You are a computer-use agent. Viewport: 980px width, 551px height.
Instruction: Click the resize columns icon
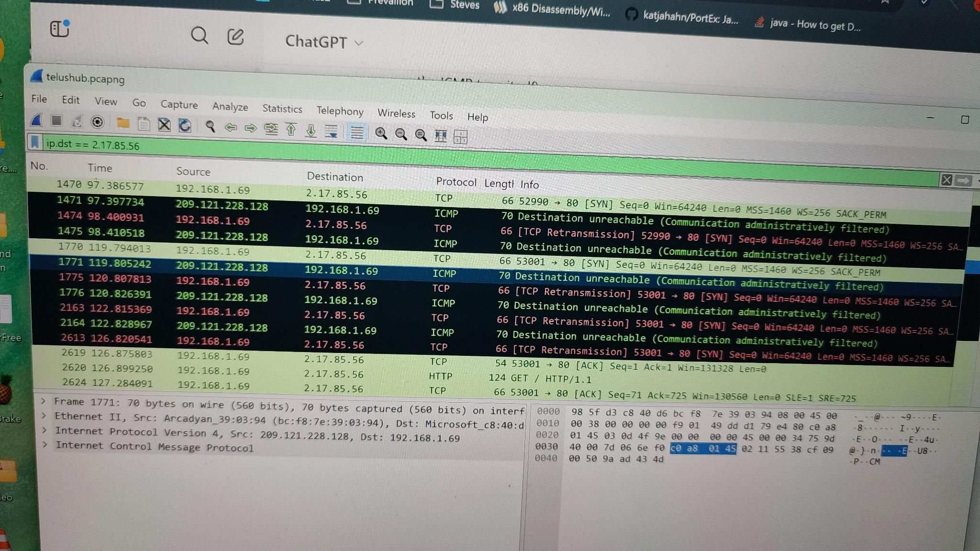440,136
